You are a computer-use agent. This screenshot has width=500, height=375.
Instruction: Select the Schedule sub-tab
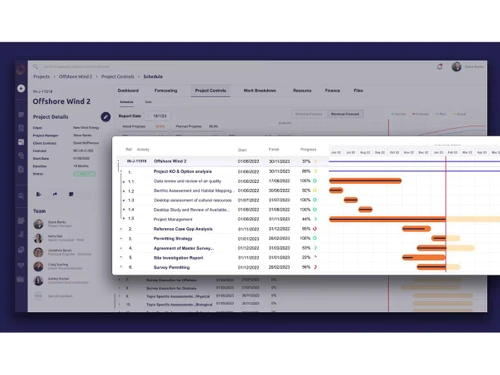[x=127, y=102]
